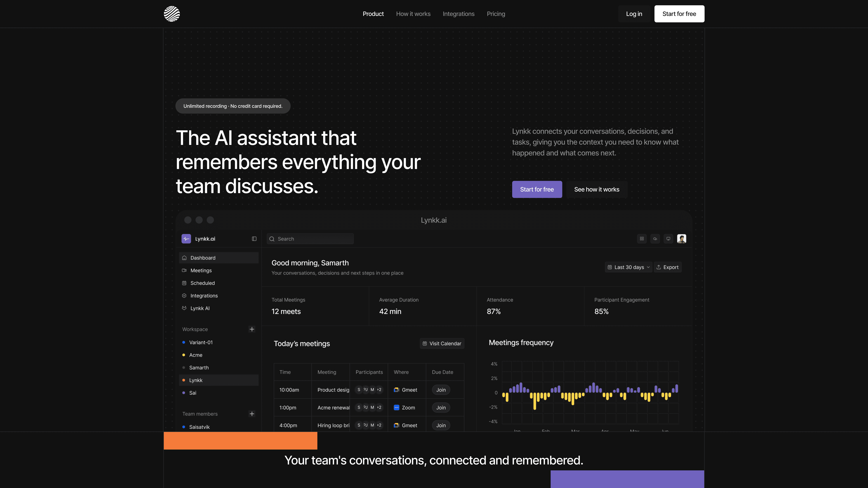Open Visit Calendar
This screenshot has height=488, width=868.
(x=442, y=344)
